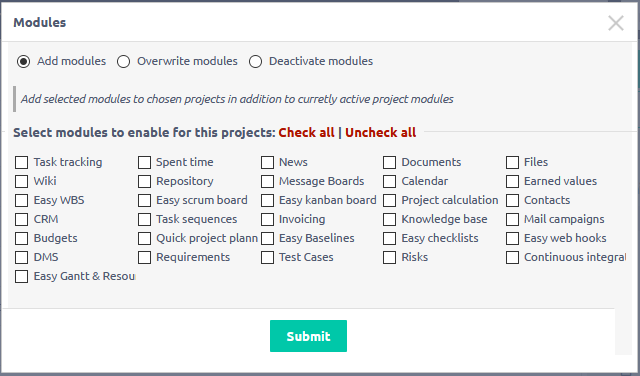Screen dimensions: 640x376
Task: Click the Check all link
Action: click(x=306, y=133)
